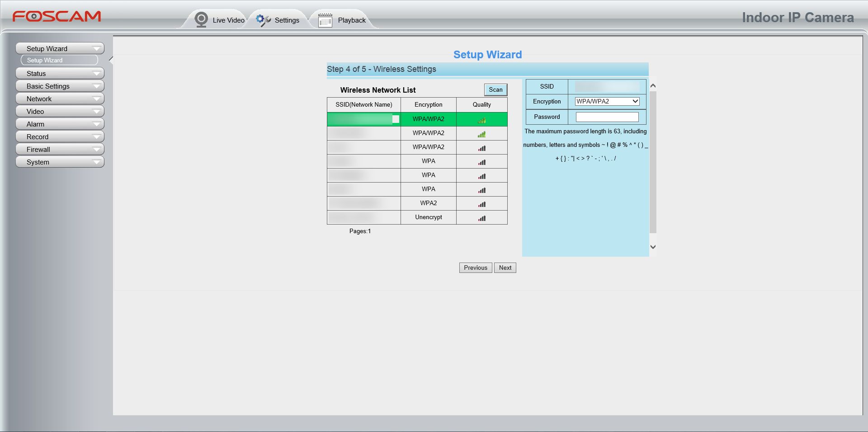This screenshot has height=432, width=868.
Task: Click the Step 4 of 5 heading
Action: (x=382, y=69)
